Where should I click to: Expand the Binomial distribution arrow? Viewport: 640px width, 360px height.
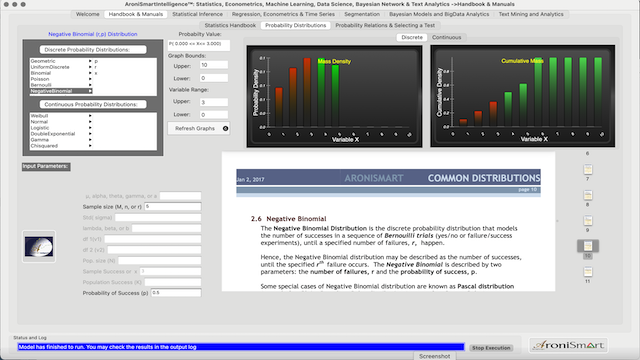tap(90, 73)
